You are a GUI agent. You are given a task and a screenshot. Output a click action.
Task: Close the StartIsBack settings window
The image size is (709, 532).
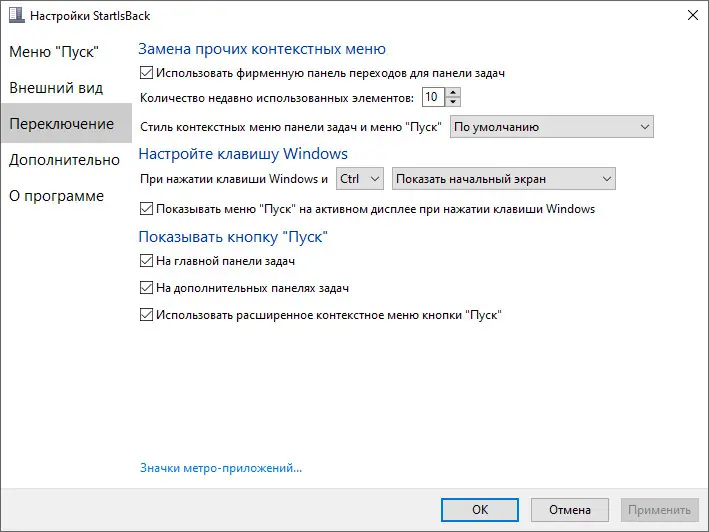[692, 15]
